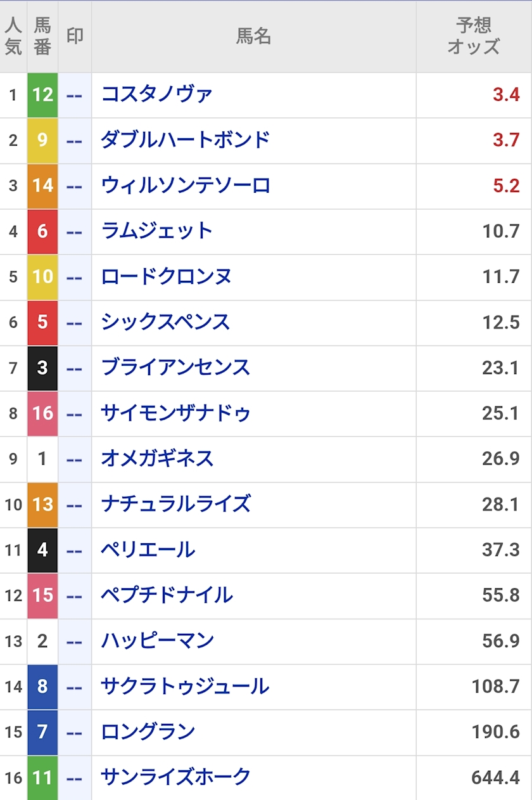Screen dimensions: 532x800
Task: Open mark selector for ダブルハートボンド
Action: [x=75, y=141]
